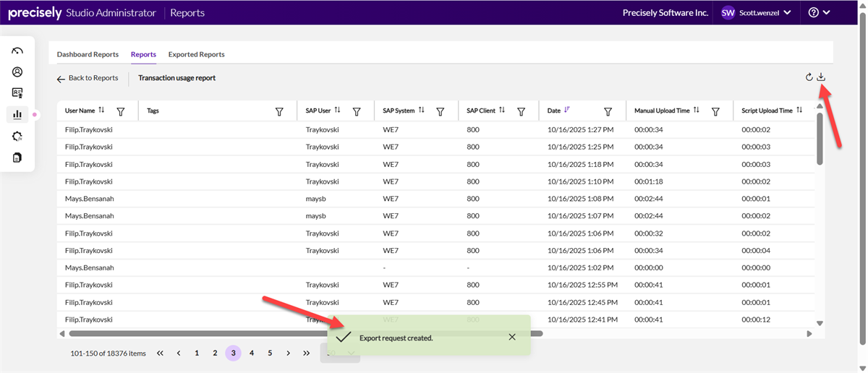Click the 00:00:04 script upload time
868x373 pixels.
click(x=756, y=250)
